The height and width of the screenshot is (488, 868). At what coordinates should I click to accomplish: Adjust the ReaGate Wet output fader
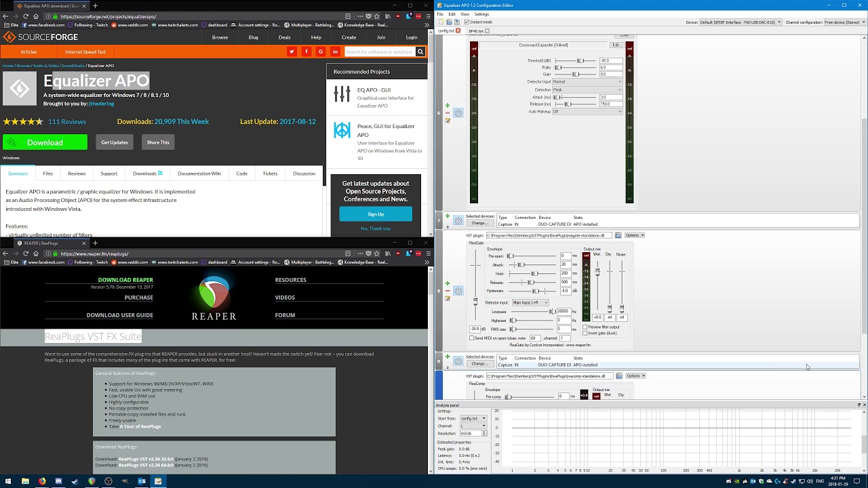[597, 272]
